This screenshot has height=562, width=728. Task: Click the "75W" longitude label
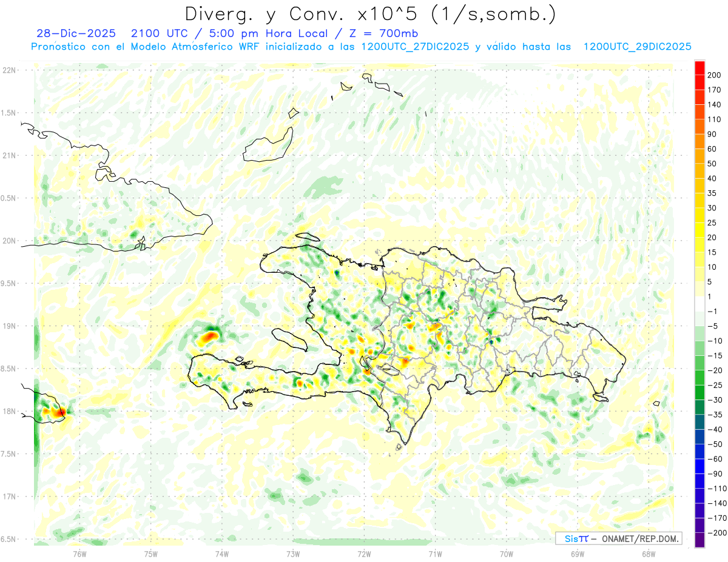151,553
